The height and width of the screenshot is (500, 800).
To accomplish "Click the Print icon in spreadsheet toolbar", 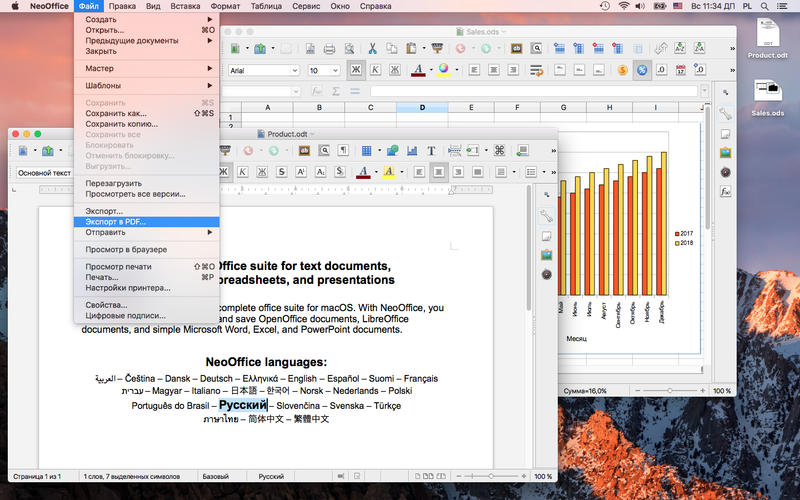I will click(329, 48).
